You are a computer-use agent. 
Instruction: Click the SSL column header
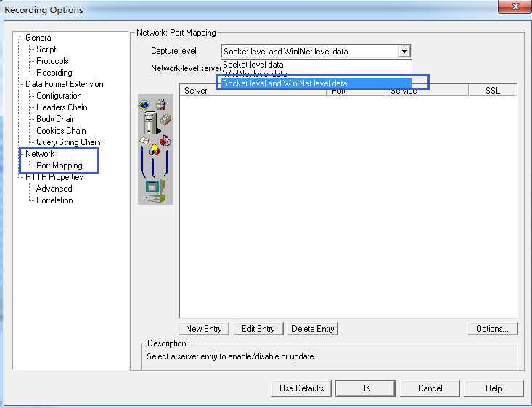[x=492, y=91]
